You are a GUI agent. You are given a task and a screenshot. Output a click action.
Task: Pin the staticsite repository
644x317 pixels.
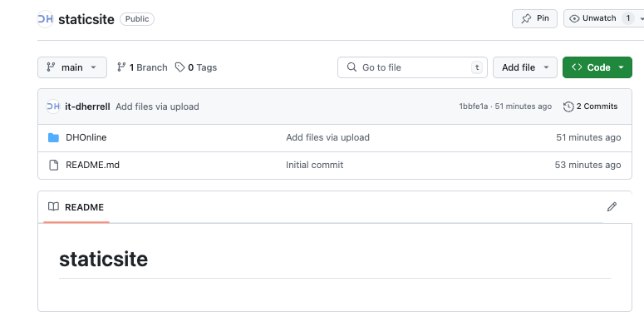534,18
